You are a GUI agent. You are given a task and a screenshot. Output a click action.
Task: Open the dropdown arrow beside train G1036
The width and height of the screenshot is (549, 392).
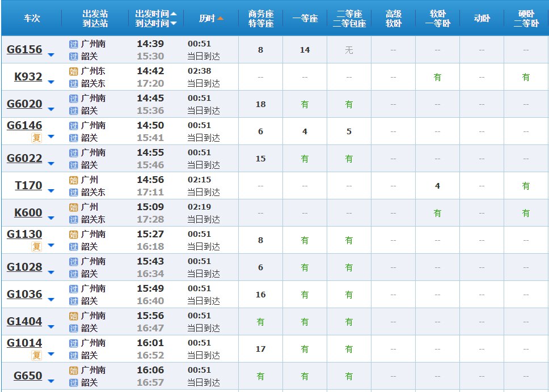51,300
